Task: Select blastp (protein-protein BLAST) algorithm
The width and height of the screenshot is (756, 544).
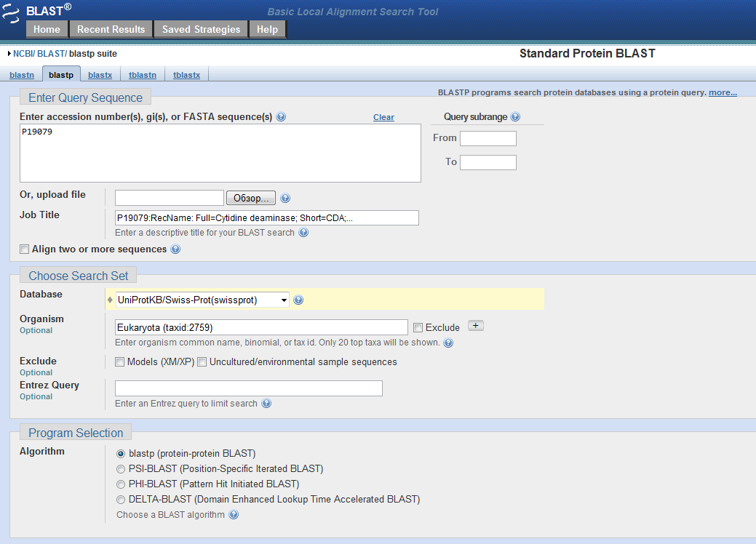Action: pyautogui.click(x=121, y=454)
